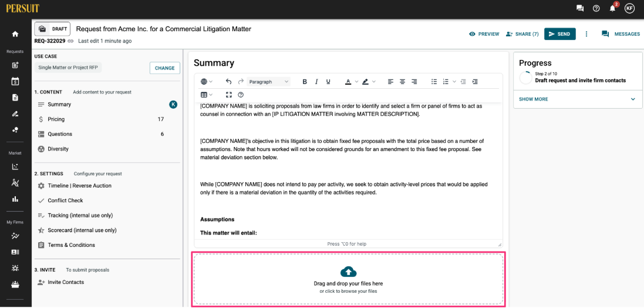Open editor help icon in toolbar
This screenshot has width=644, height=308.
click(241, 95)
